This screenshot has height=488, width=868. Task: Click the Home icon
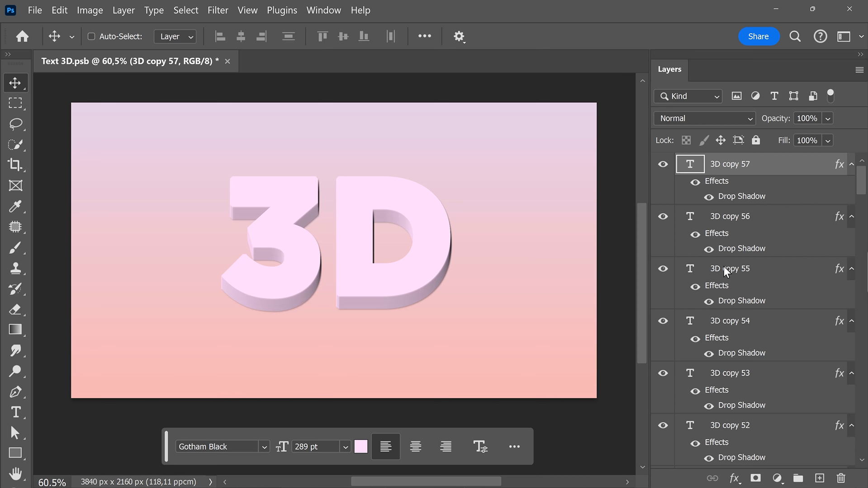[22, 36]
